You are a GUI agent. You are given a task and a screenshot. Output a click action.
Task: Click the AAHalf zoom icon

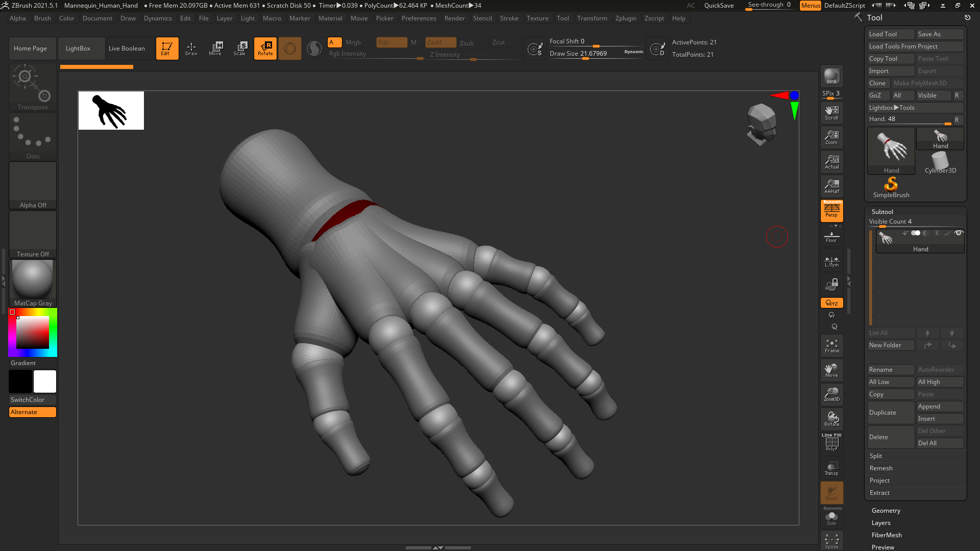(831, 186)
